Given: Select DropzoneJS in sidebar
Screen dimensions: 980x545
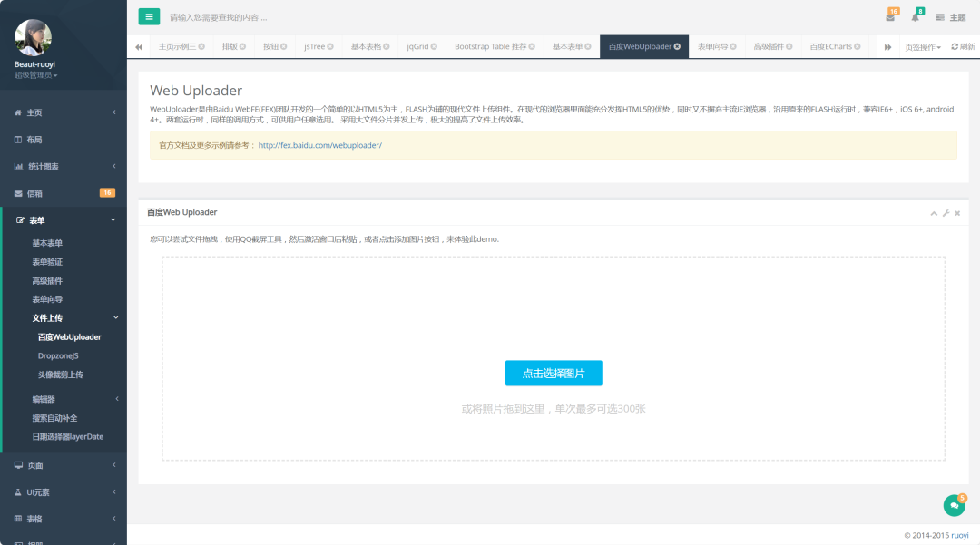Looking at the screenshot, I should point(58,355).
